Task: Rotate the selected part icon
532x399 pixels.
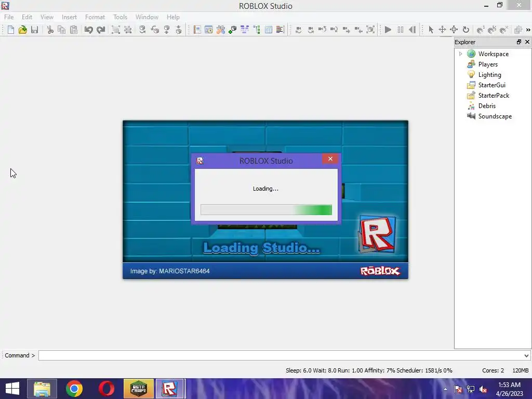Action: coord(142,30)
